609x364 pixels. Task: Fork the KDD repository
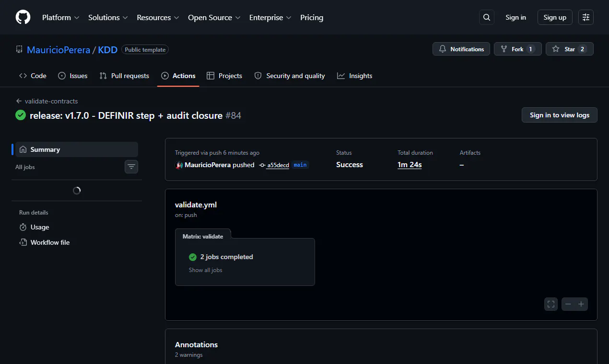point(518,49)
